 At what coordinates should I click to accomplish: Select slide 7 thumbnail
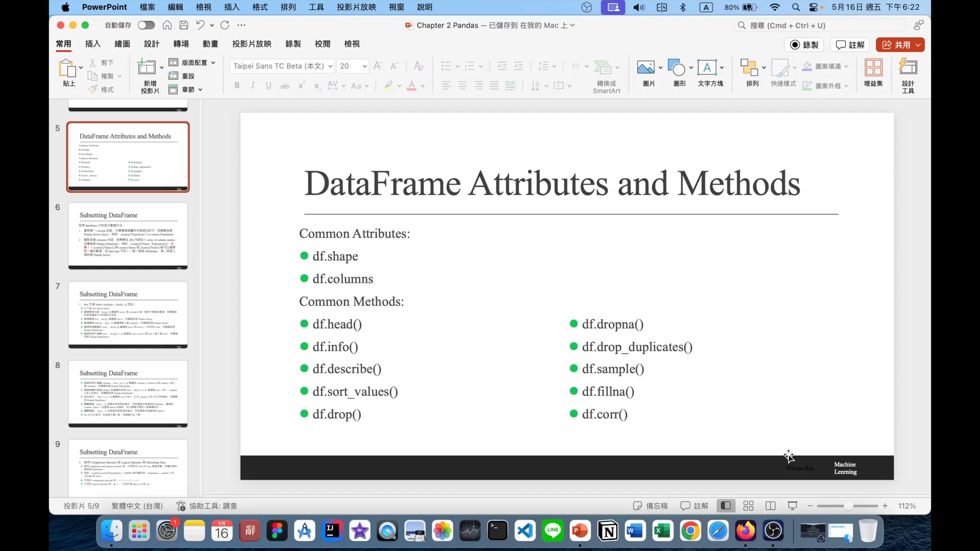point(128,315)
